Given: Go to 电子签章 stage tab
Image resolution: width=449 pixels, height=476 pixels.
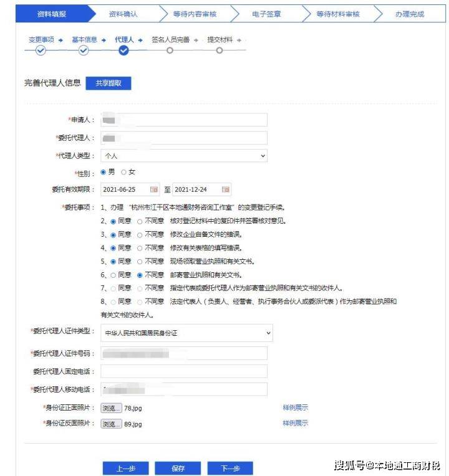Looking at the screenshot, I should [266, 14].
